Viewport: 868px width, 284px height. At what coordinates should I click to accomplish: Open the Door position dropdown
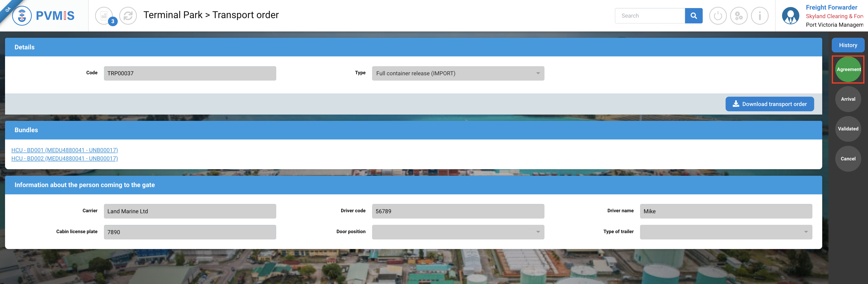(458, 232)
